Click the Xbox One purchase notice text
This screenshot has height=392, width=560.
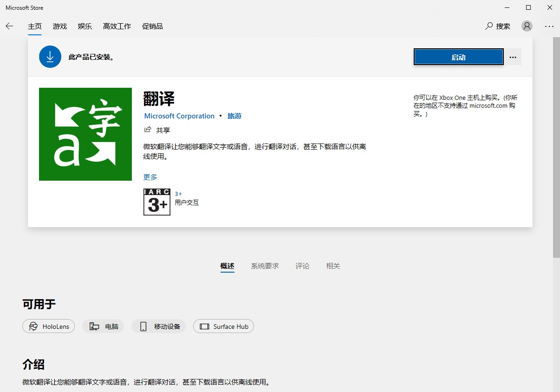coord(466,106)
